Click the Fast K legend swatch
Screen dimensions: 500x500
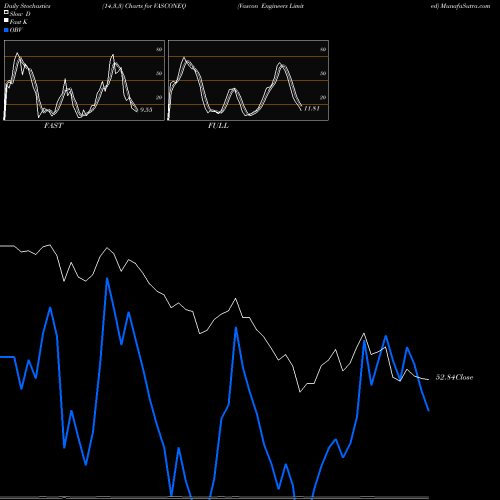[6, 20]
